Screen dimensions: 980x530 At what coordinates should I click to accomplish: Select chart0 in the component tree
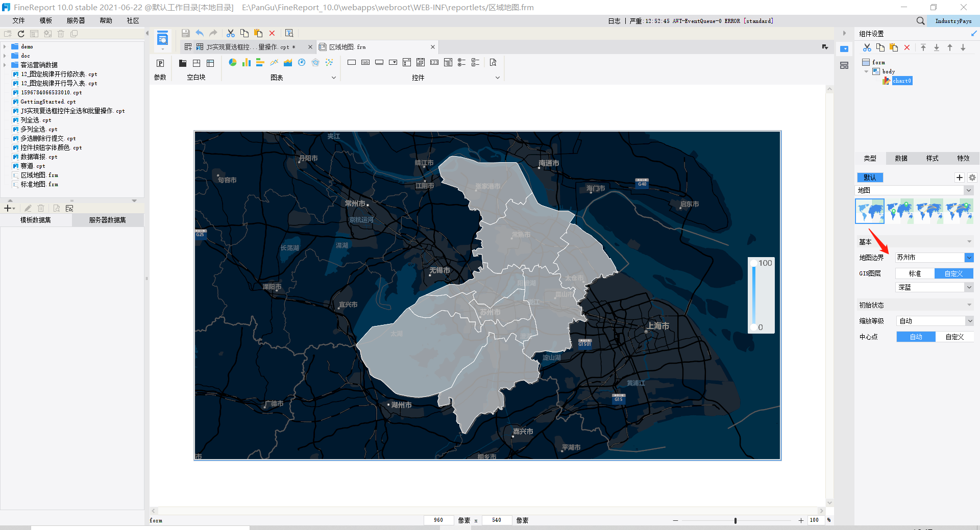tap(902, 81)
